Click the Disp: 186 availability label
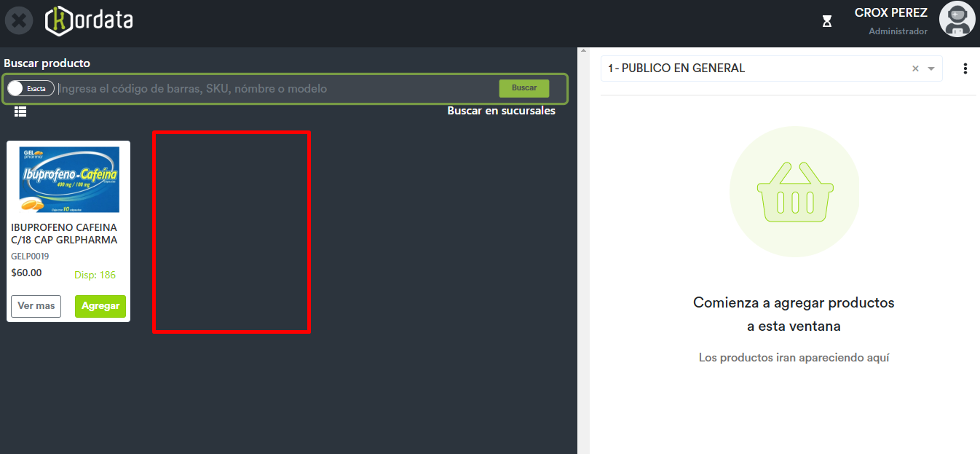Screen dimensions: 980x454 [x=95, y=275]
